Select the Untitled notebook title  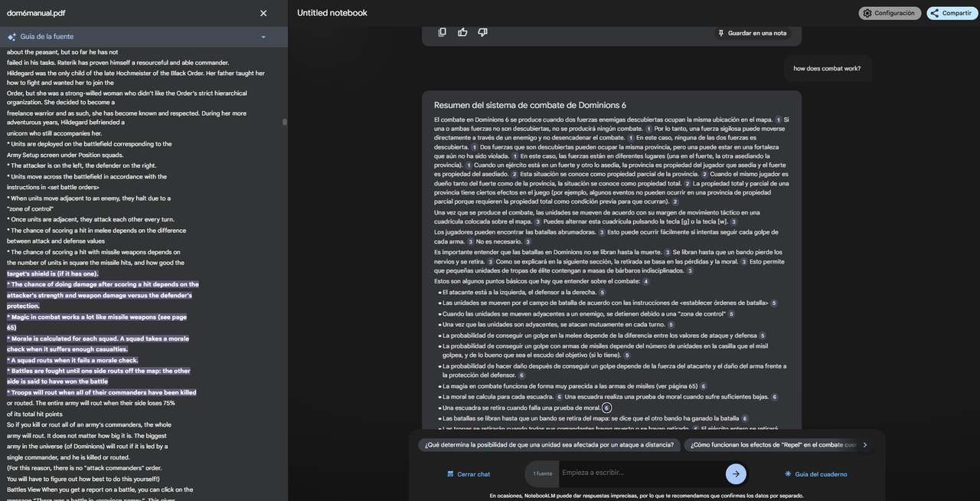[x=332, y=13]
